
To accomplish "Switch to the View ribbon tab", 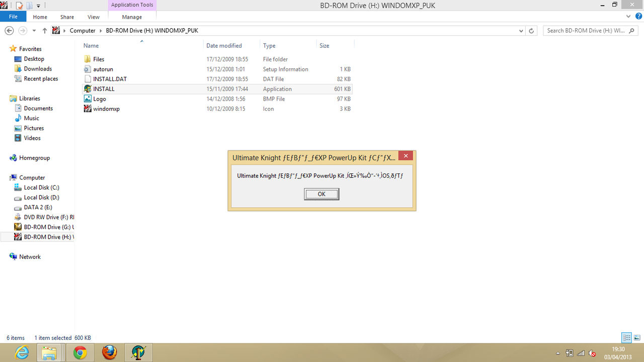I will tap(94, 17).
